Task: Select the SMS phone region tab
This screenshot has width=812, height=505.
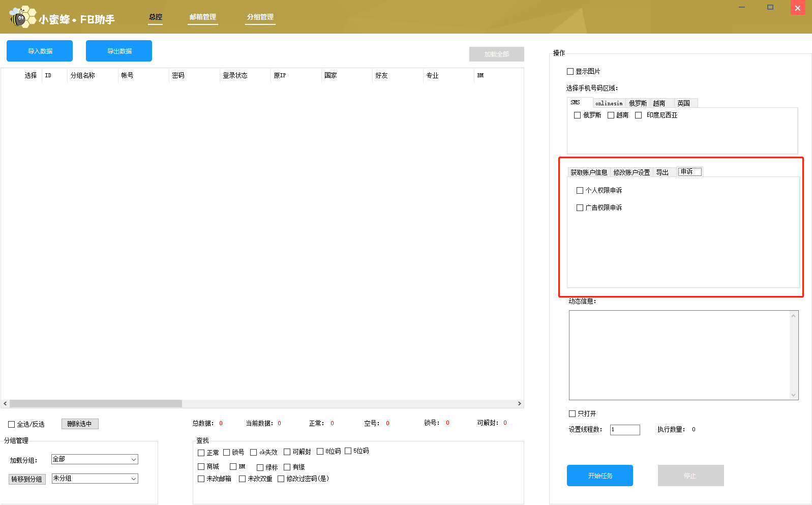Action: click(580, 103)
